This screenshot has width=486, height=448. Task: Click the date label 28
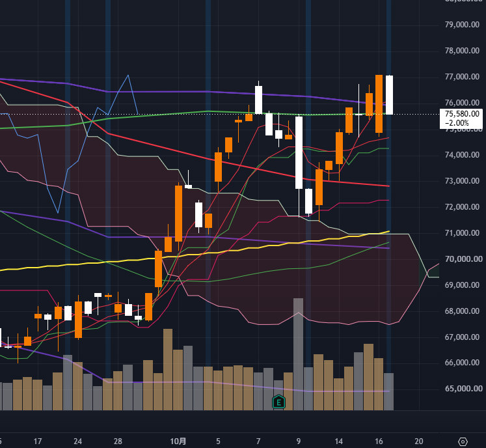pos(118,441)
